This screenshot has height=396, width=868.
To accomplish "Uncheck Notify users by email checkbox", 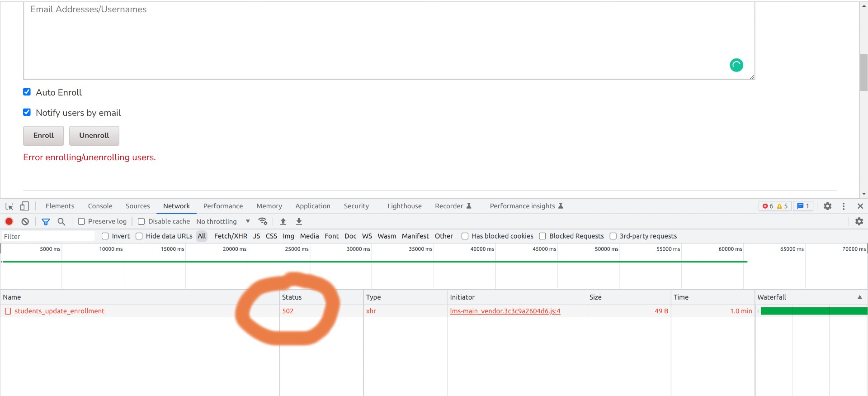I will pos(27,112).
